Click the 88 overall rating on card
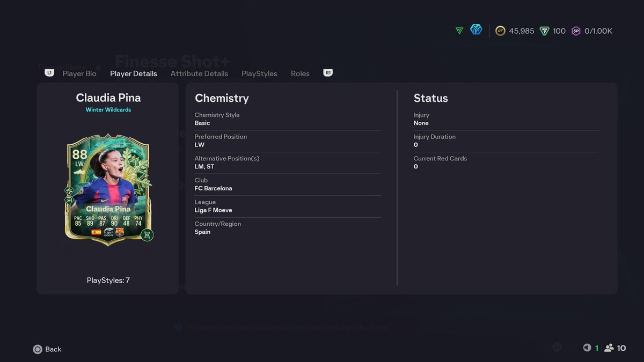Image resolution: width=644 pixels, height=362 pixels. click(79, 154)
